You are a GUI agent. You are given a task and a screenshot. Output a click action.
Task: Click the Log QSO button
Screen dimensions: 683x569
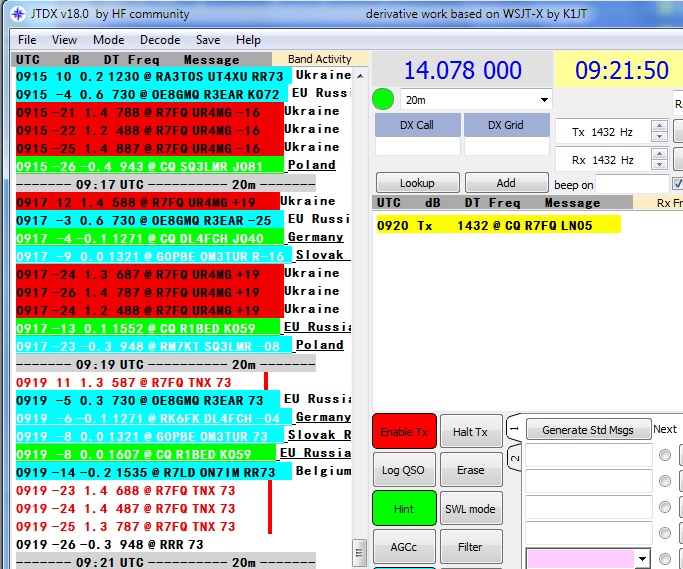pos(404,470)
